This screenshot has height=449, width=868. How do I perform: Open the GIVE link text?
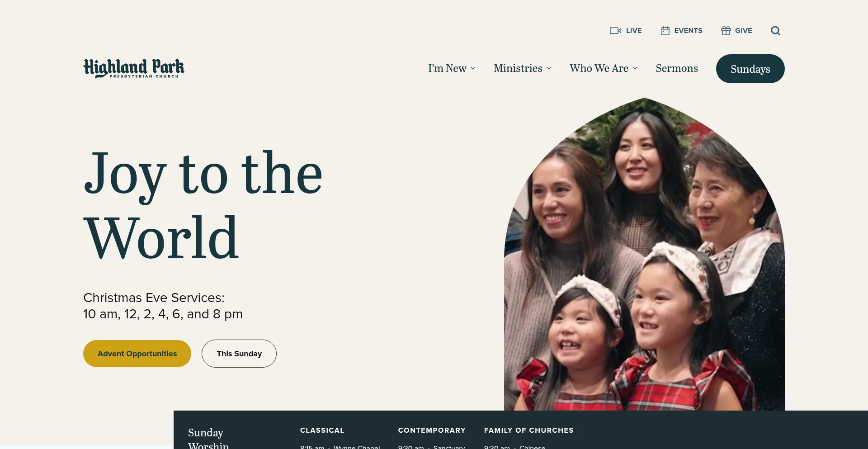[x=743, y=31]
